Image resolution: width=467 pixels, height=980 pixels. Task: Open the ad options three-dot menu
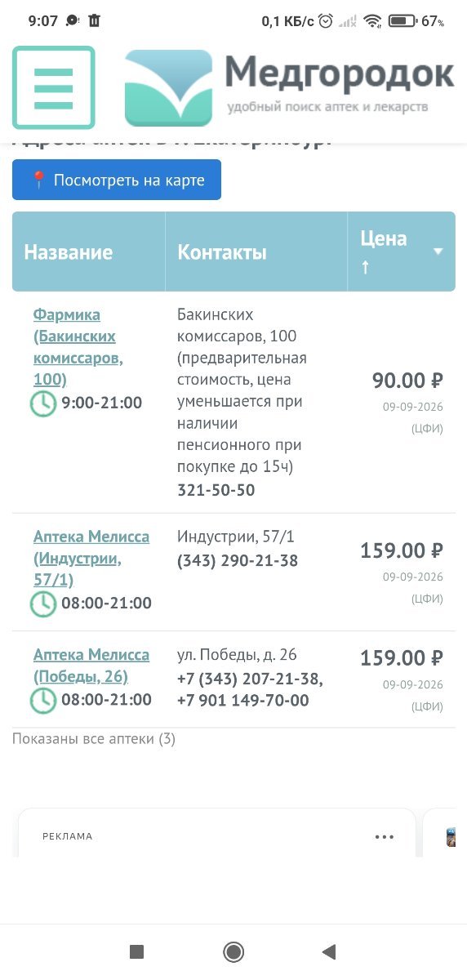coord(385,837)
